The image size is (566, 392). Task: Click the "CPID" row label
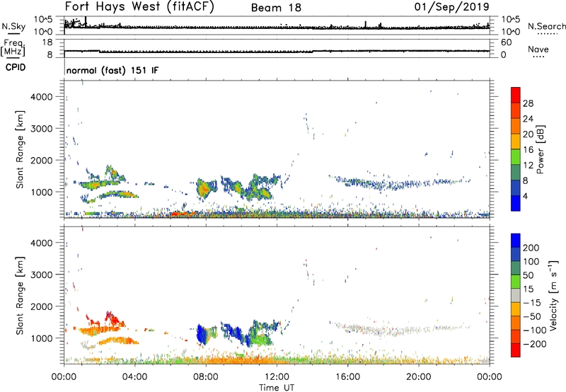coord(16,67)
